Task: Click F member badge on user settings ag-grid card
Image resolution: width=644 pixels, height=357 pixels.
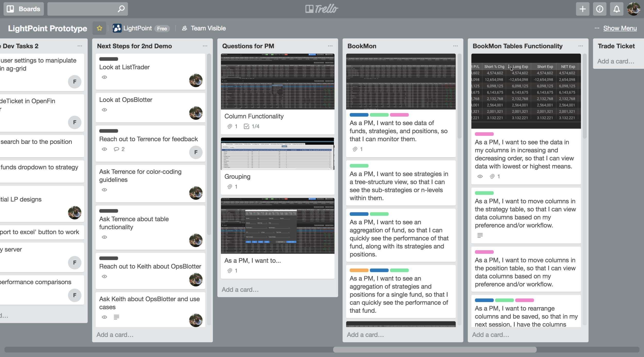Action: coord(75,82)
